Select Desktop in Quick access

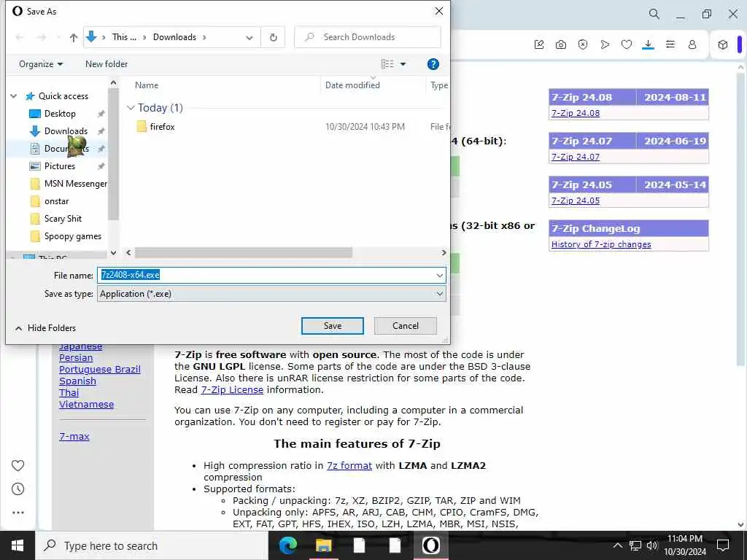[60, 114]
